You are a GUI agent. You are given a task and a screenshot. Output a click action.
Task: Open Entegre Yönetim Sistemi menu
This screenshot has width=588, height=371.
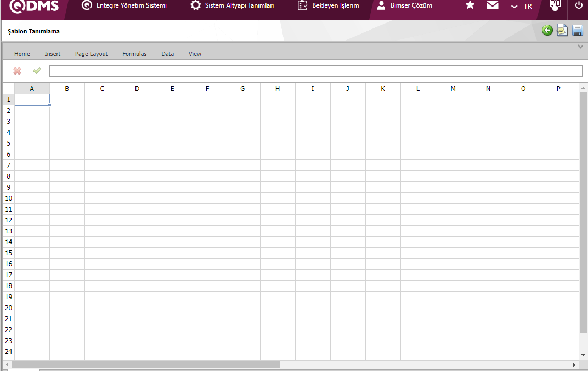[x=124, y=5]
